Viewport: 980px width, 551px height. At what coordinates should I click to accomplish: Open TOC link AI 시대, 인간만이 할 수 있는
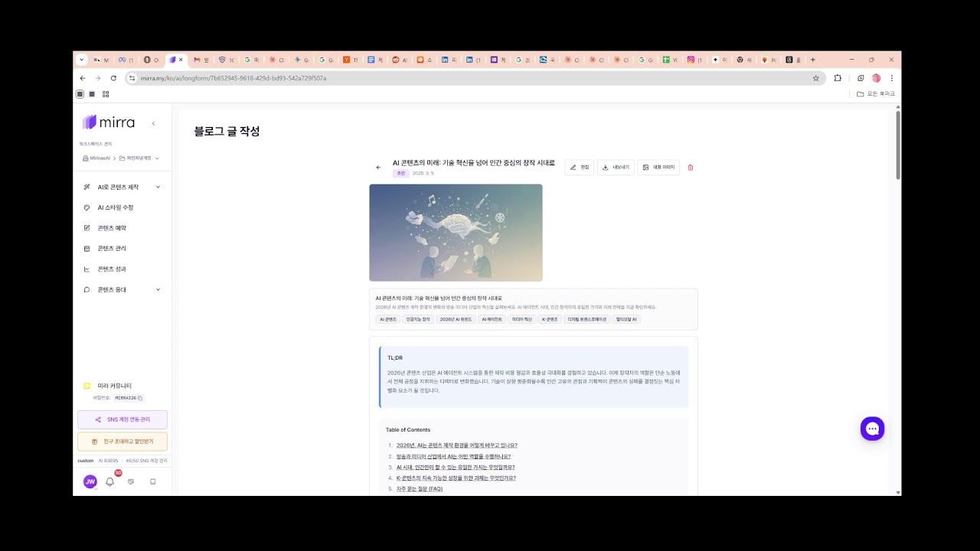click(456, 467)
